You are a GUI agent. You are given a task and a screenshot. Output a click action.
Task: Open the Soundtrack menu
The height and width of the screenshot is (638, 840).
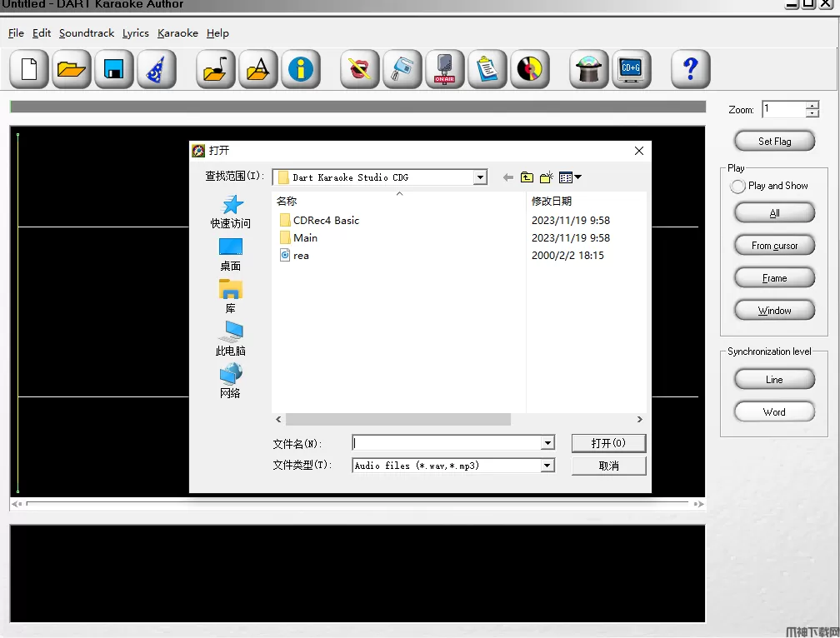click(87, 33)
